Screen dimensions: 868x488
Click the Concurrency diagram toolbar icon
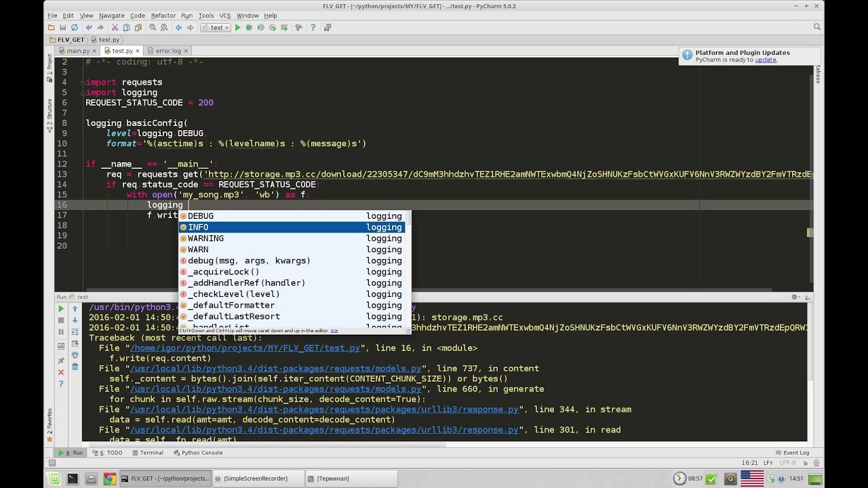click(284, 28)
